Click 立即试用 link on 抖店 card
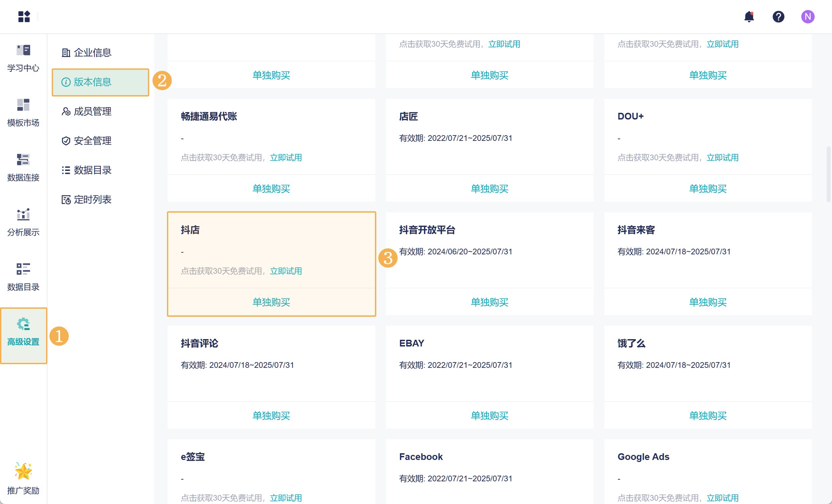Image resolution: width=832 pixels, height=504 pixels. pyautogui.click(x=286, y=271)
